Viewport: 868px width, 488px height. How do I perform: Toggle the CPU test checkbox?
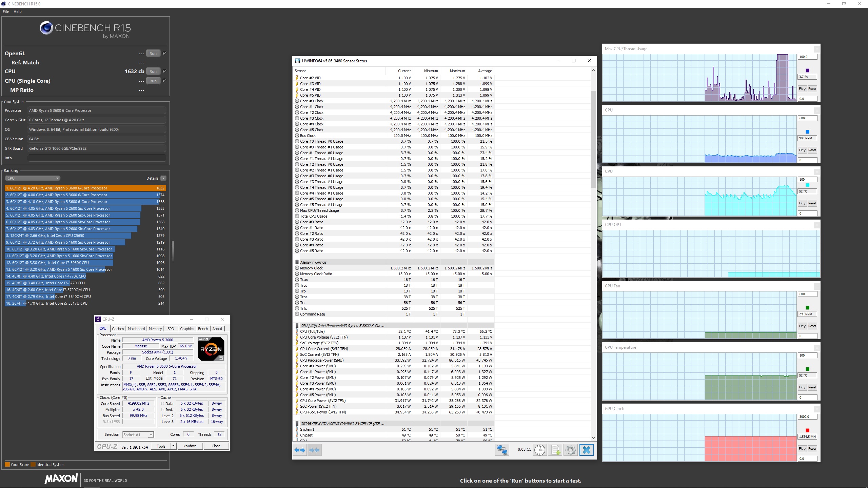[x=165, y=71]
